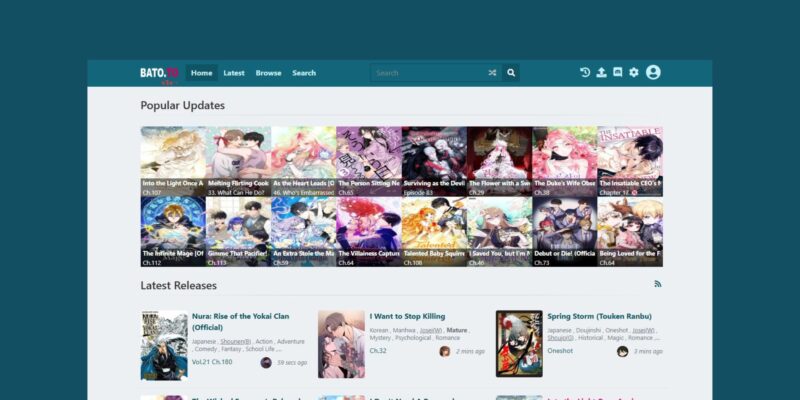The height and width of the screenshot is (400, 800).
Task: Click the Popular Updates heading
Action: pos(183,106)
